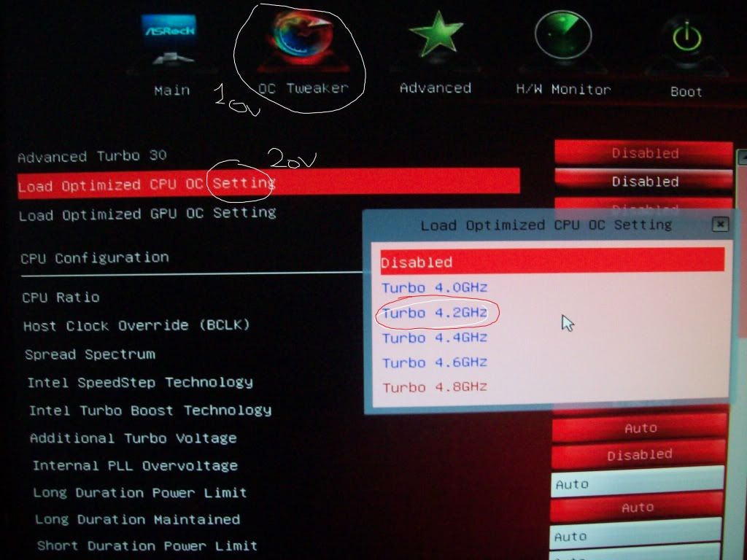Select Turbo 4.2GHz overclock preset
The image size is (747, 560).
(x=435, y=313)
